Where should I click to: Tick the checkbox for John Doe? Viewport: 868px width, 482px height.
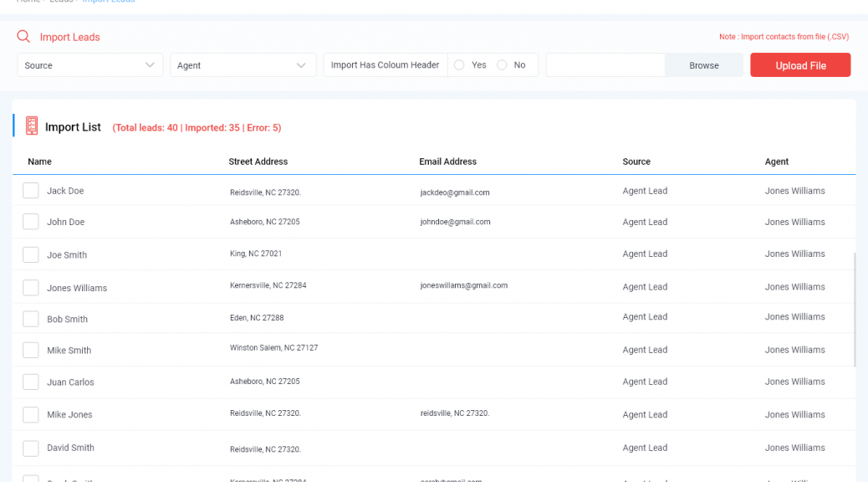point(30,222)
